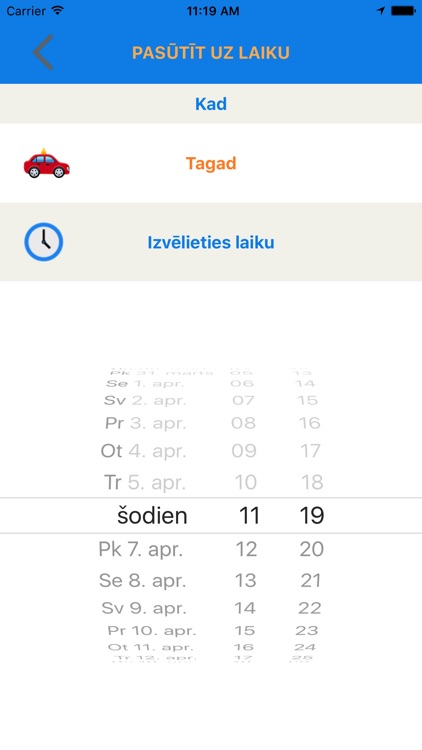Image resolution: width=422 pixels, height=750 pixels.
Task: Choose Izvēlieties laiku option
Action: (x=211, y=243)
